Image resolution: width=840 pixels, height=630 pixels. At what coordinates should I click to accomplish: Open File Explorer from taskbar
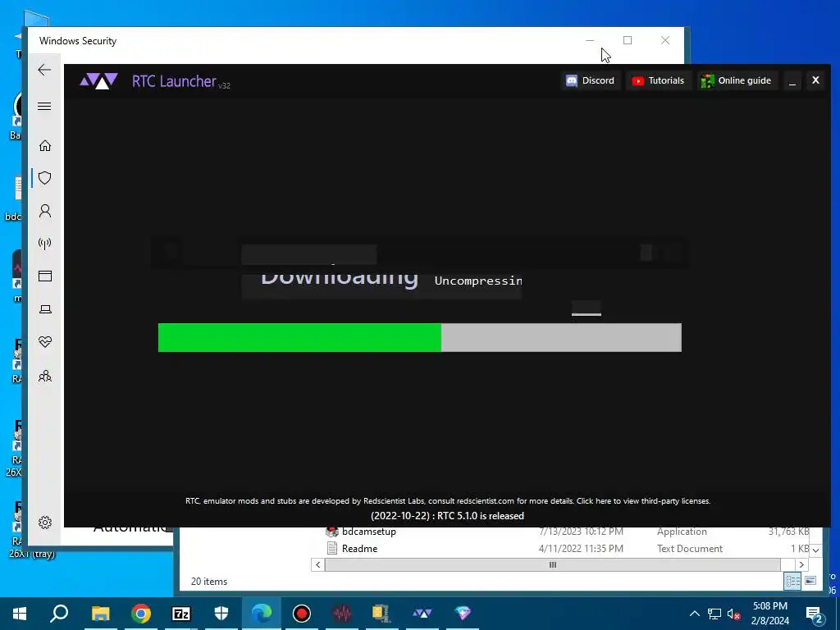click(x=100, y=614)
